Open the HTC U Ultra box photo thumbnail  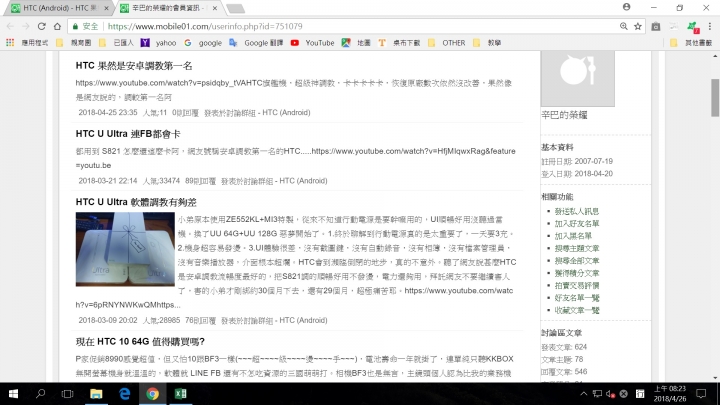(x=125, y=249)
